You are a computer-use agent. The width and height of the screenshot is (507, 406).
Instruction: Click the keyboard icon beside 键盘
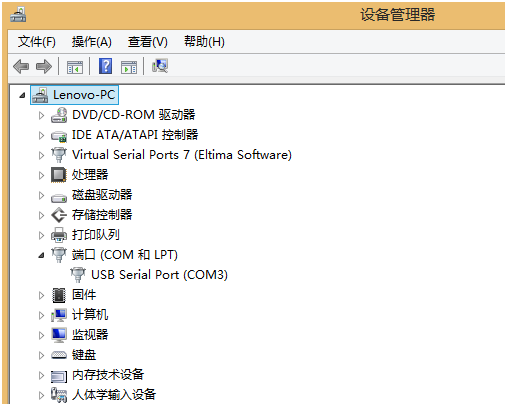59,355
